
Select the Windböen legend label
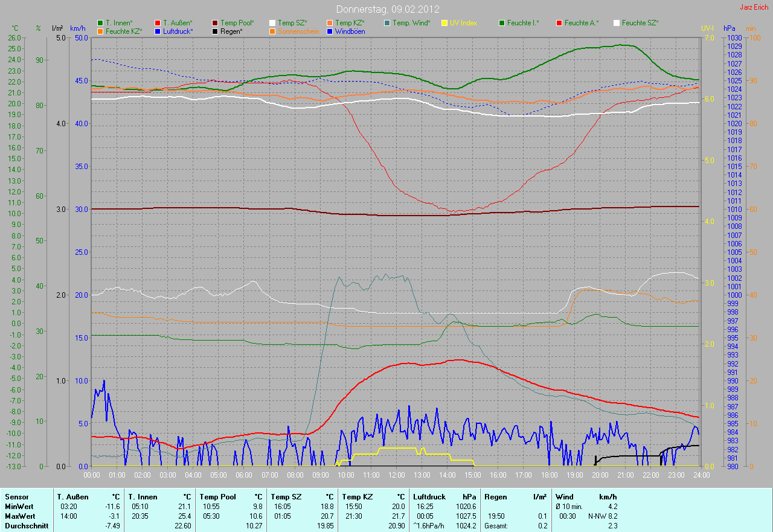click(350, 31)
